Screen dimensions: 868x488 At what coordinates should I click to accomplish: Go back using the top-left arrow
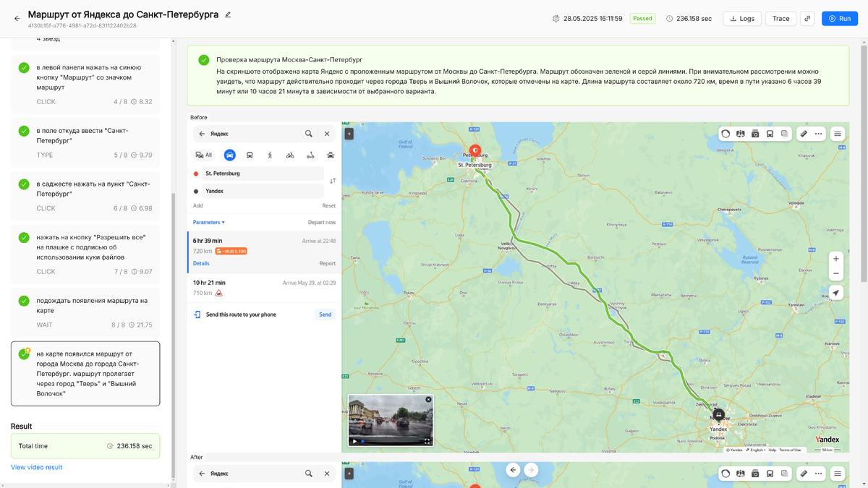17,19
